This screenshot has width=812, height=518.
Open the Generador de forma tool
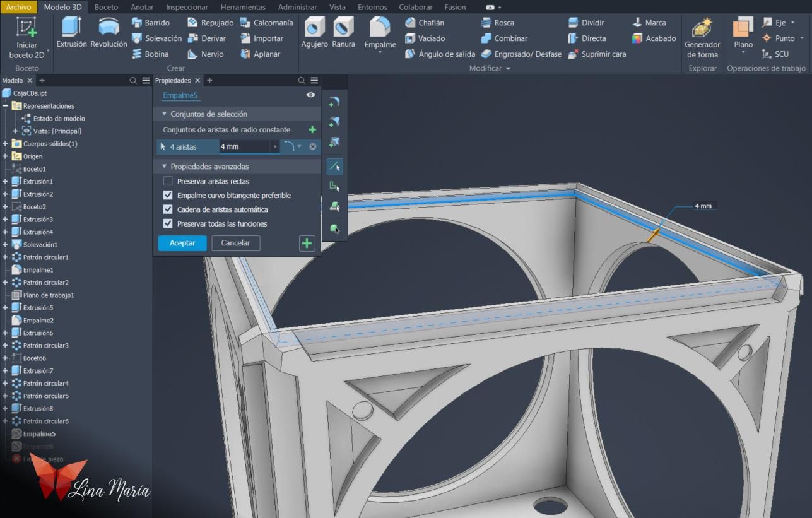pos(702,38)
